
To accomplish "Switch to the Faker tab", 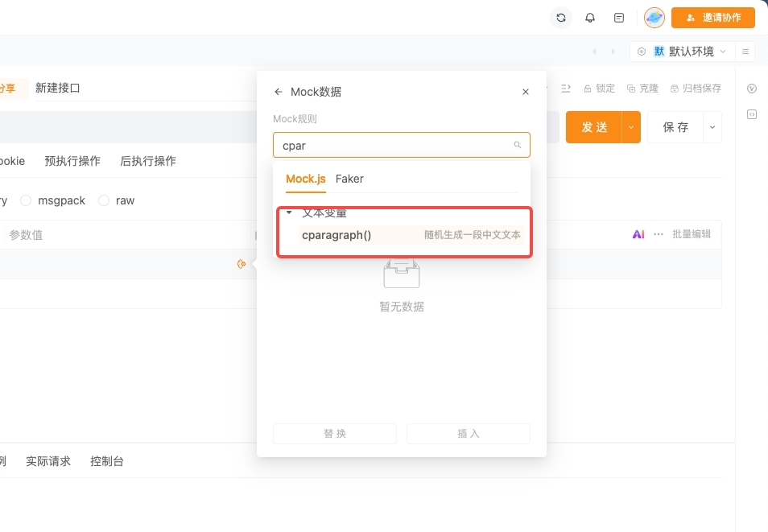I will [x=349, y=179].
